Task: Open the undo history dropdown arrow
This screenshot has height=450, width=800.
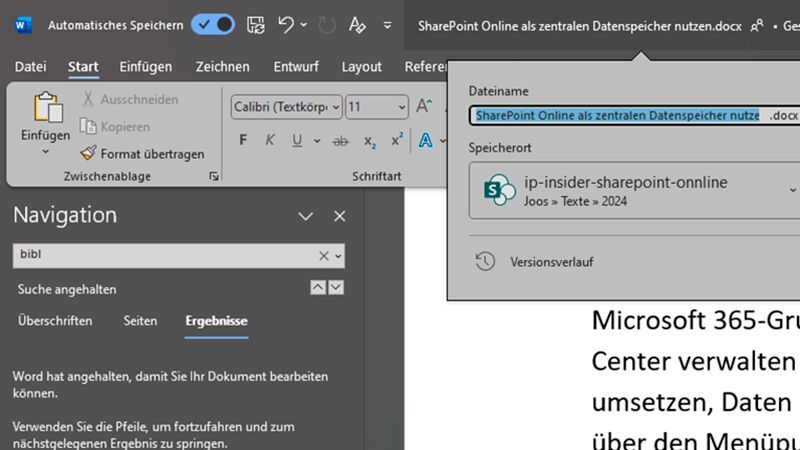Action: 304,24
